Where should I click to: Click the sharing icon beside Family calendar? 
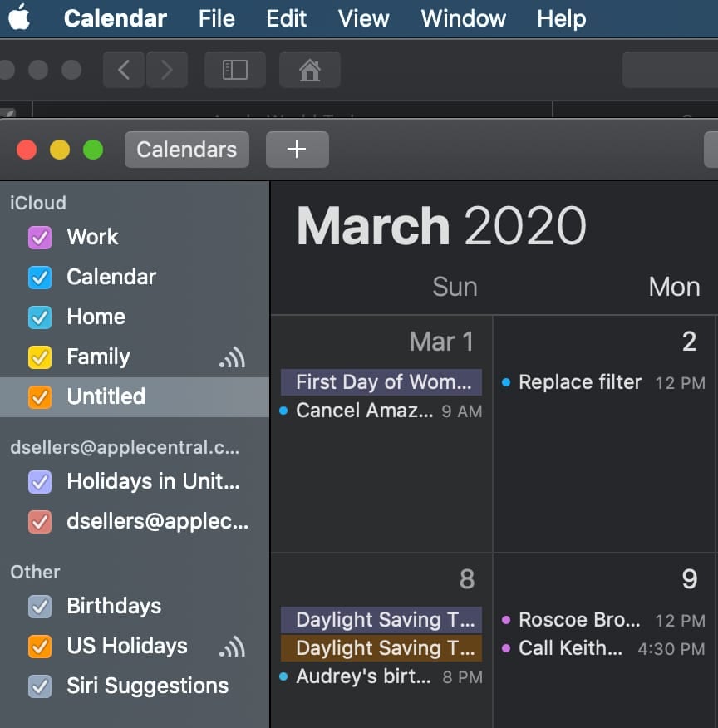(233, 357)
